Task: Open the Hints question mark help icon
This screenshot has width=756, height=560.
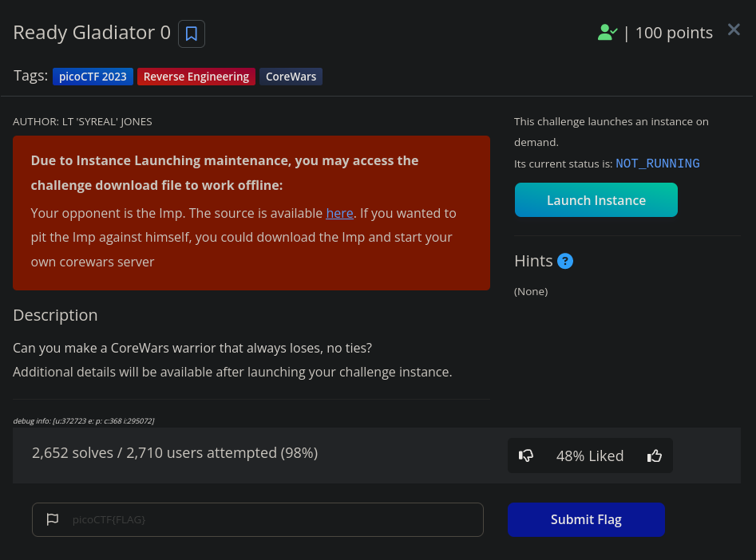Action: (565, 261)
